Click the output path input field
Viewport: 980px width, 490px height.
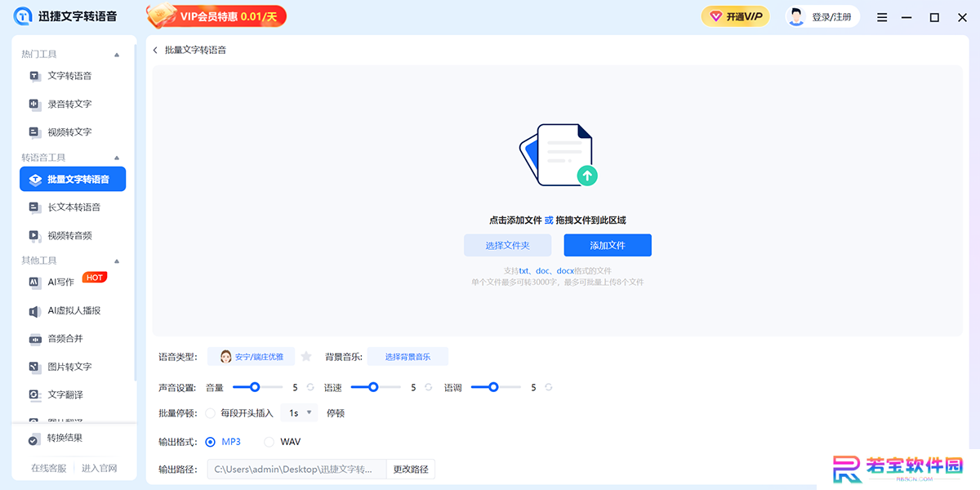click(296, 469)
